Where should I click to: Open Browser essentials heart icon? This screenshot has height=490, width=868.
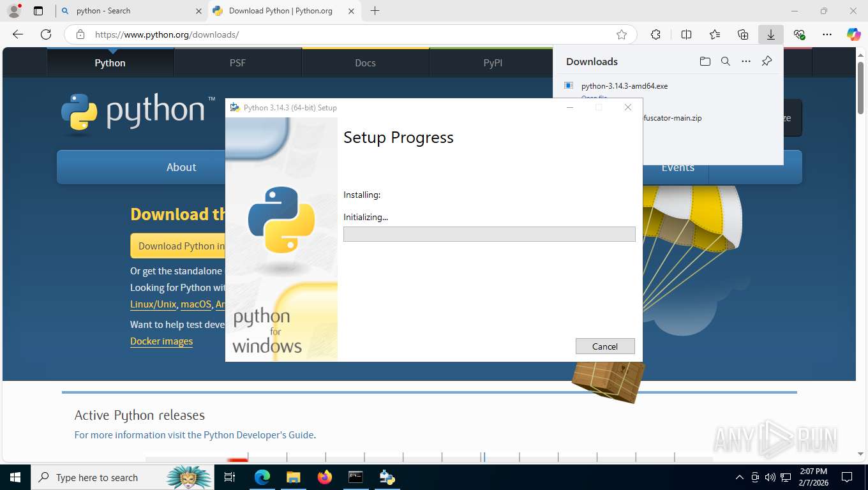799,34
